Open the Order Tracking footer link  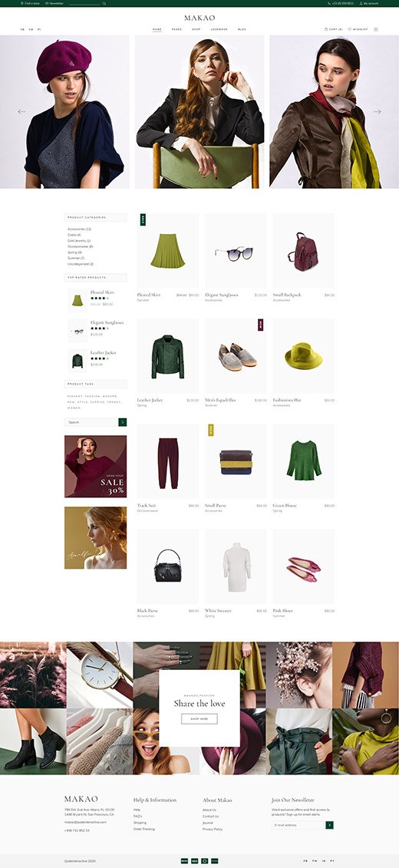(x=144, y=830)
